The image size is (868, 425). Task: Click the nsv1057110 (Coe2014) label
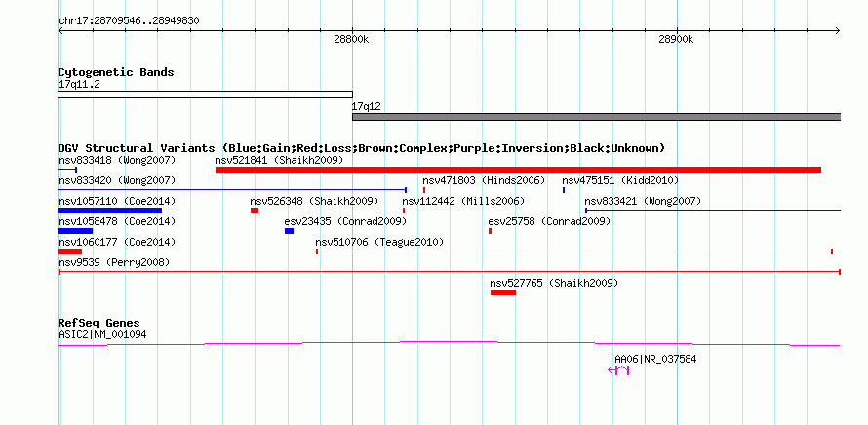tap(117, 201)
